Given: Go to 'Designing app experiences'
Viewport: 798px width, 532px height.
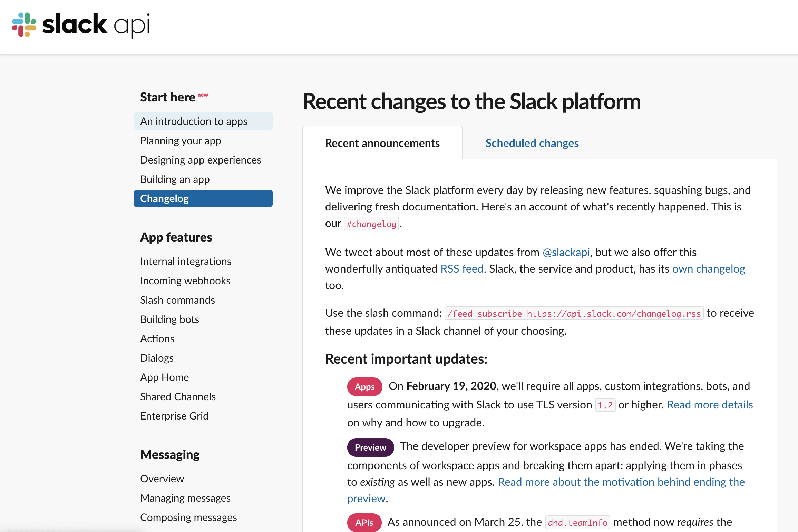Looking at the screenshot, I should [x=201, y=160].
